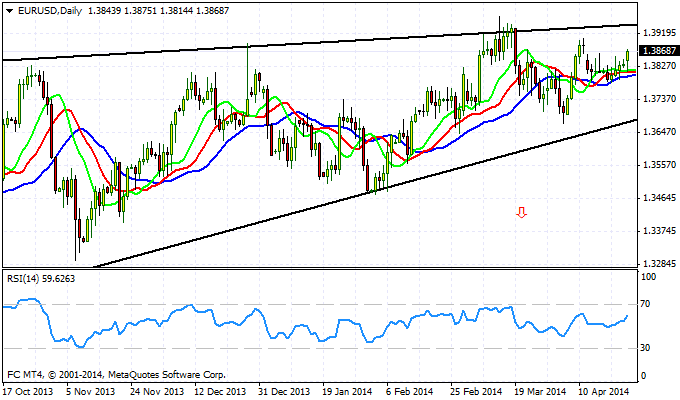Click the 17 Oct 2013 date label
Viewport: 680px width, 400px height.
[x=28, y=391]
